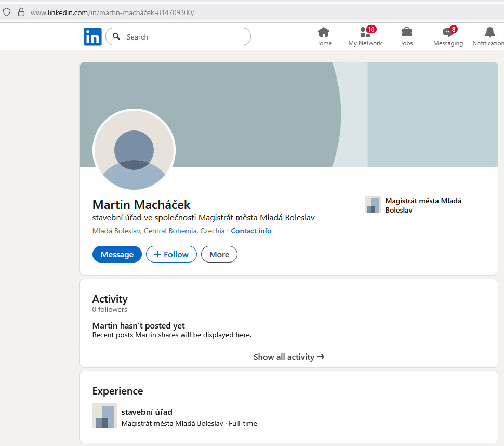Image resolution: width=504 pixels, height=446 pixels.
Task: Open the Notifications bell icon
Action: (x=489, y=32)
